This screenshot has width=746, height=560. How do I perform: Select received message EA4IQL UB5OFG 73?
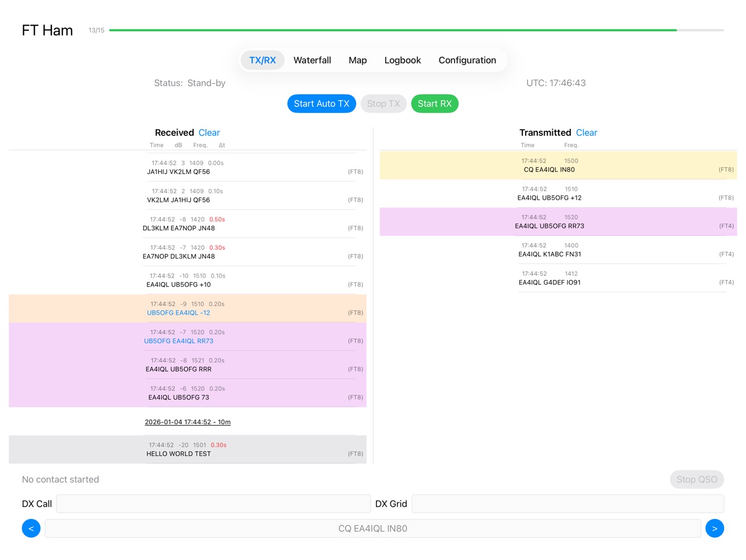pos(187,393)
